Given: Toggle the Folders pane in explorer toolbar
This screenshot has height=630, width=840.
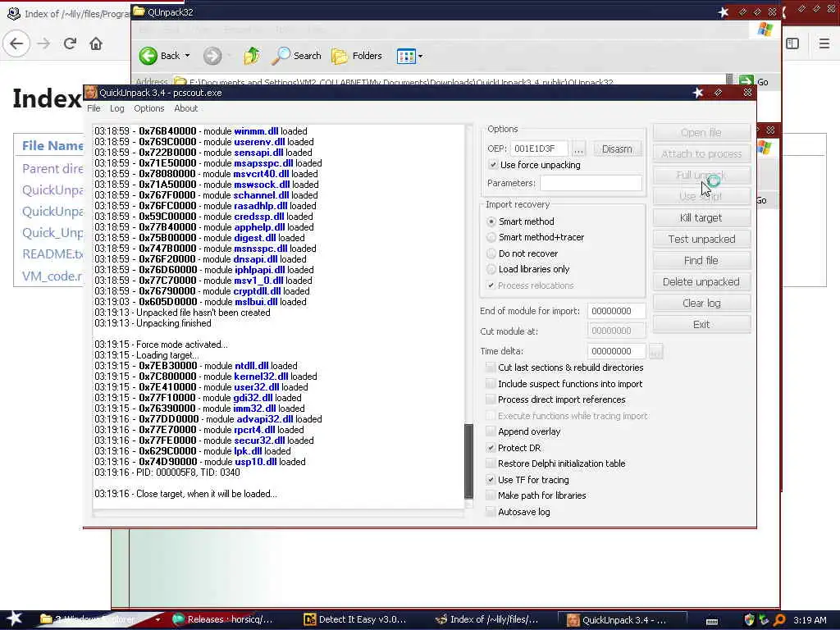Looking at the screenshot, I should tap(357, 56).
